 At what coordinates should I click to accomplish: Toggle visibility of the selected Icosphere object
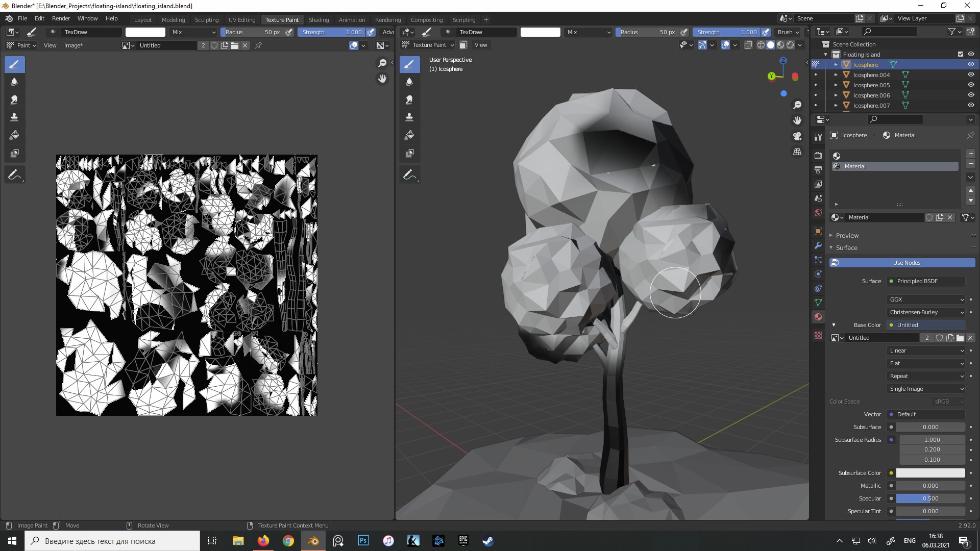[x=971, y=65]
